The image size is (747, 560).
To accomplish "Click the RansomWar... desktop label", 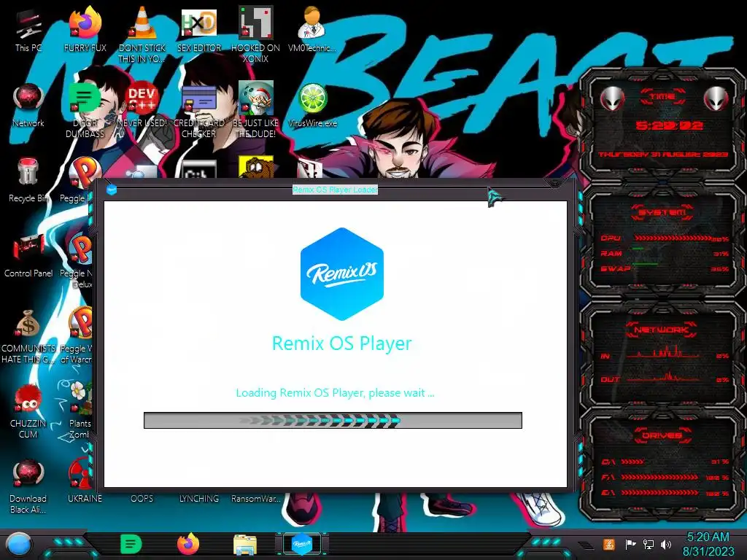I will click(x=256, y=499).
